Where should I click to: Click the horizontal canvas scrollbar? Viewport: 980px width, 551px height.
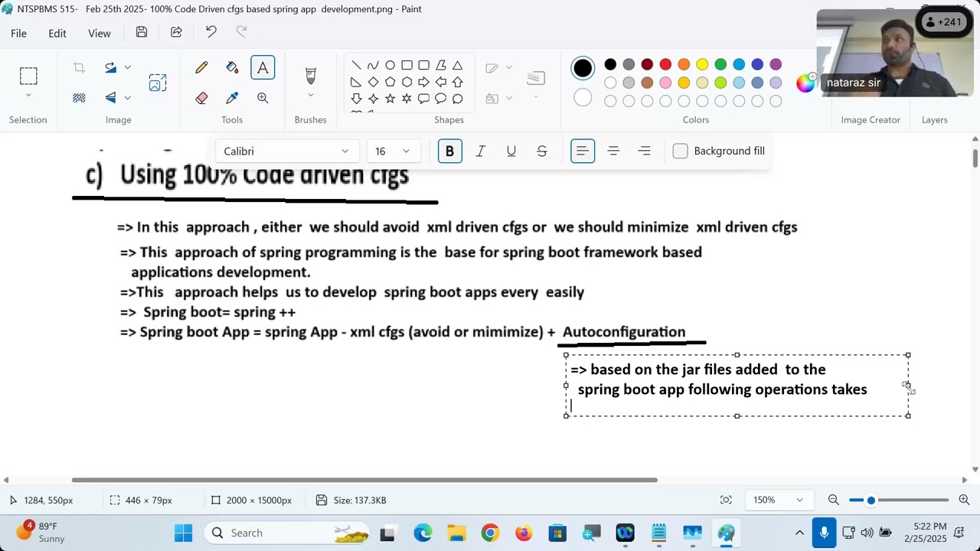point(364,480)
